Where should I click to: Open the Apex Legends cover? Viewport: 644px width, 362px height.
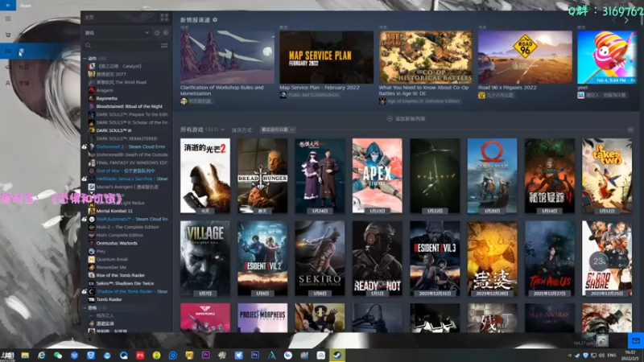[377, 175]
